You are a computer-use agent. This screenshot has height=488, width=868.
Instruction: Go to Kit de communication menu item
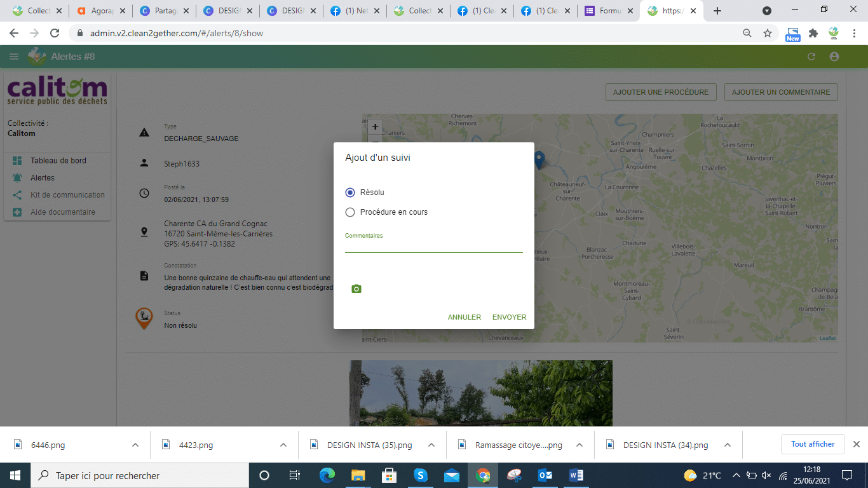click(67, 195)
